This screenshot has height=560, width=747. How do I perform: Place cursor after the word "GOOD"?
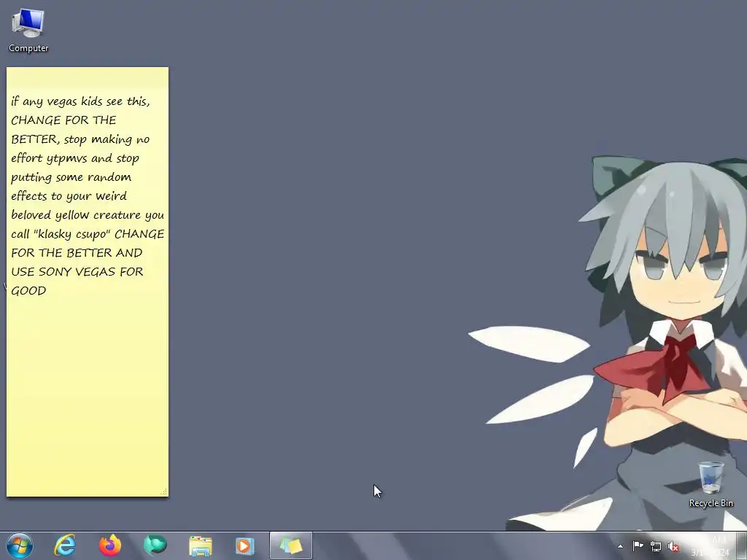47,291
